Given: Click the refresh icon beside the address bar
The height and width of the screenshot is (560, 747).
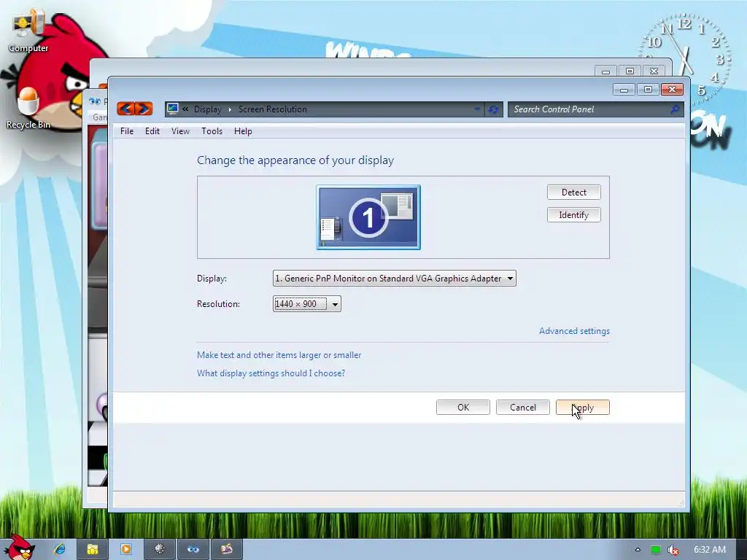Looking at the screenshot, I should coord(494,109).
